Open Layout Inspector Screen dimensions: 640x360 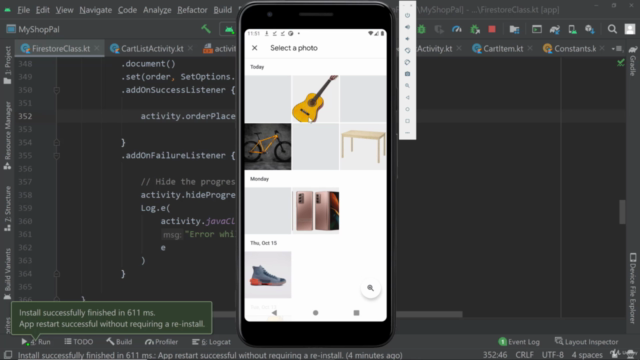pyautogui.click(x=587, y=342)
